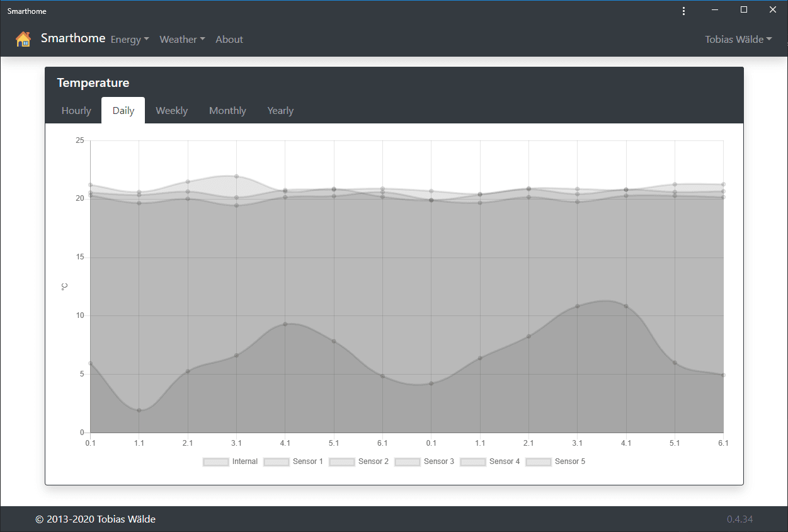Toggle Sensor 1 series in legend
The image size is (788, 532).
294,461
